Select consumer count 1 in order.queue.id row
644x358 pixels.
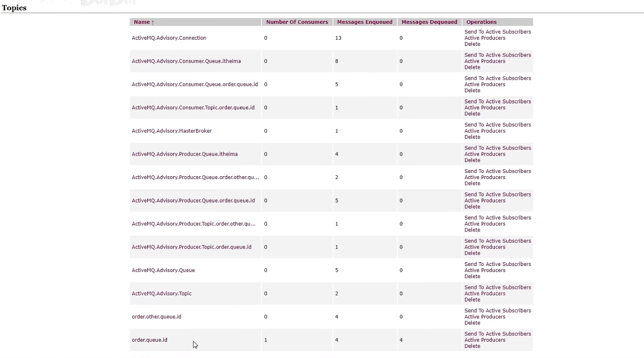(266, 340)
